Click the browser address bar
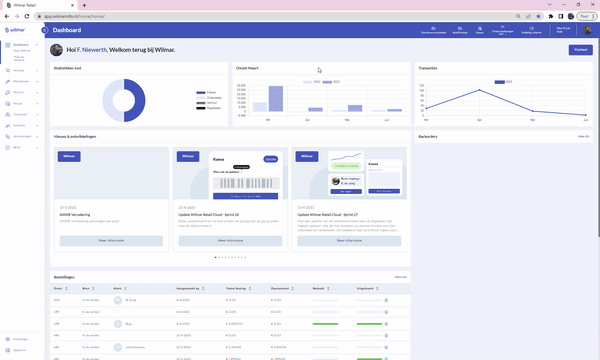Screen dimensions: 600x360 [x=276, y=16]
